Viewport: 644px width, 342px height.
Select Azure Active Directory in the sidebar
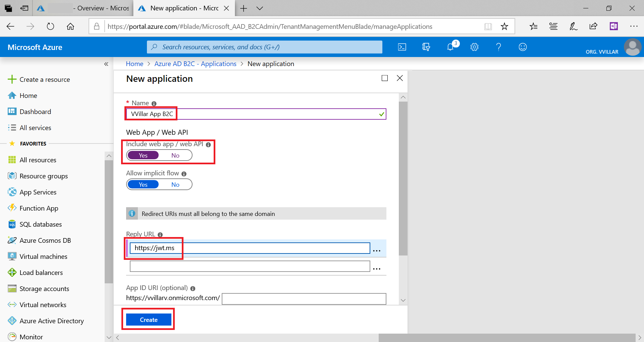51,321
